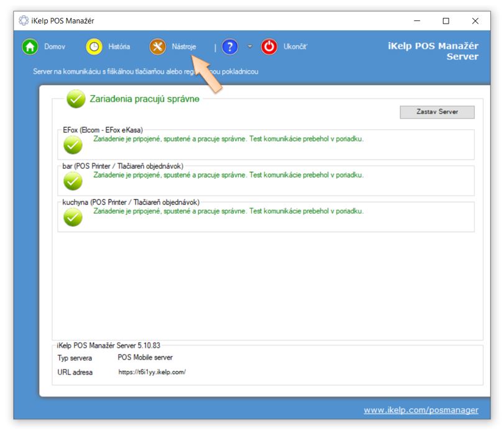
Task: Click the green checkmark beside bar printer
Action: [x=73, y=181]
